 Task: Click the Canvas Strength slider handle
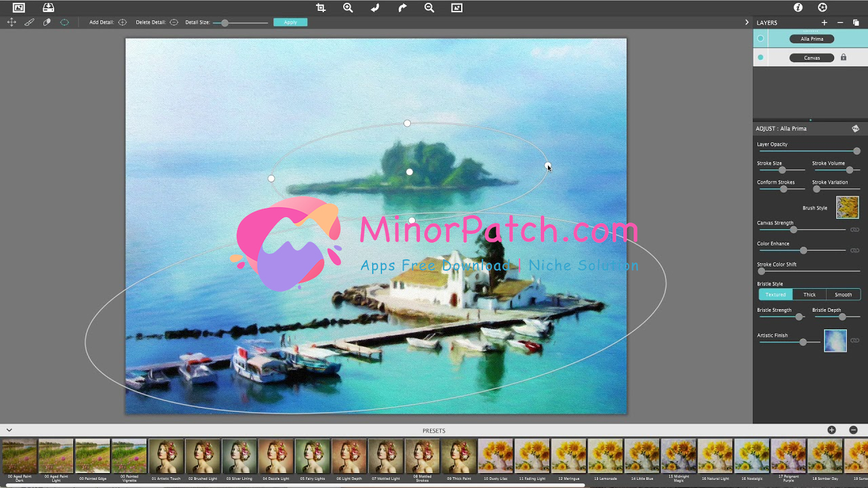pyautogui.click(x=793, y=230)
